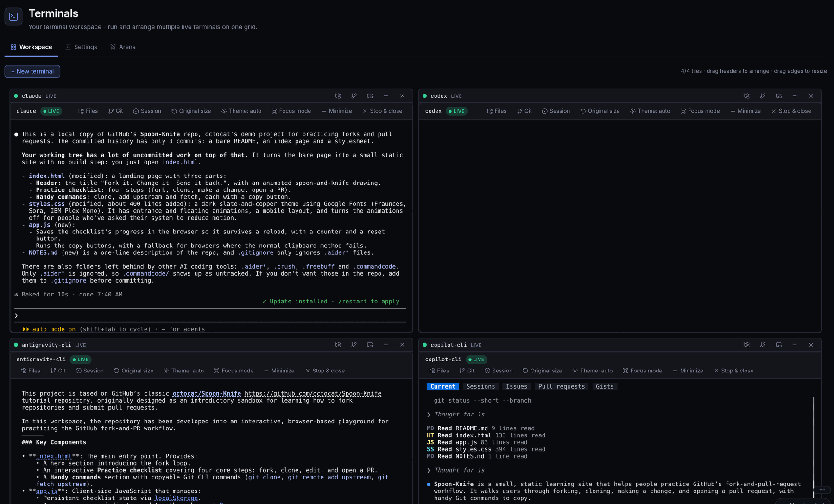
Task: Pop out codex tile with picture-in-picture icon
Action: coord(778,96)
